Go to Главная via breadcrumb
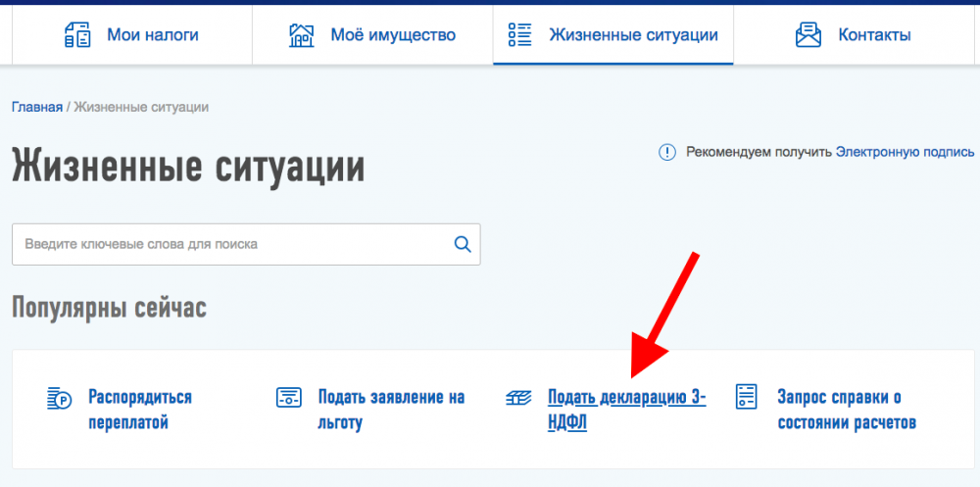980x487 pixels. [37, 107]
